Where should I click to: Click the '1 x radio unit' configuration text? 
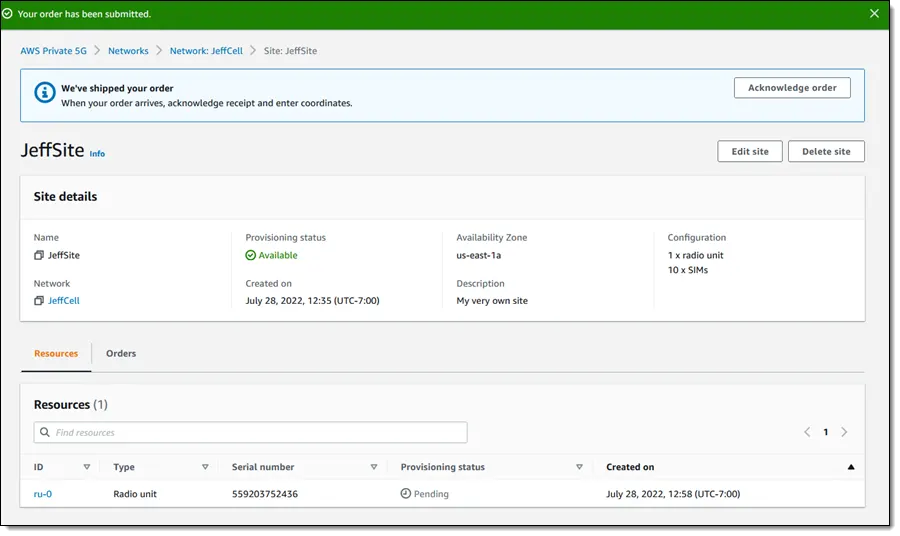point(695,255)
